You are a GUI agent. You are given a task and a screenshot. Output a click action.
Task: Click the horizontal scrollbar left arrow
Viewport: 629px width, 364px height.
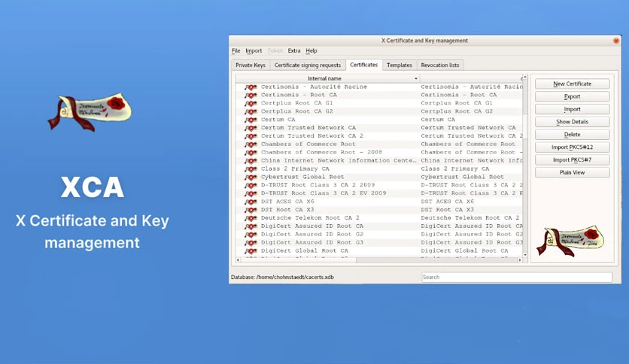238,259
